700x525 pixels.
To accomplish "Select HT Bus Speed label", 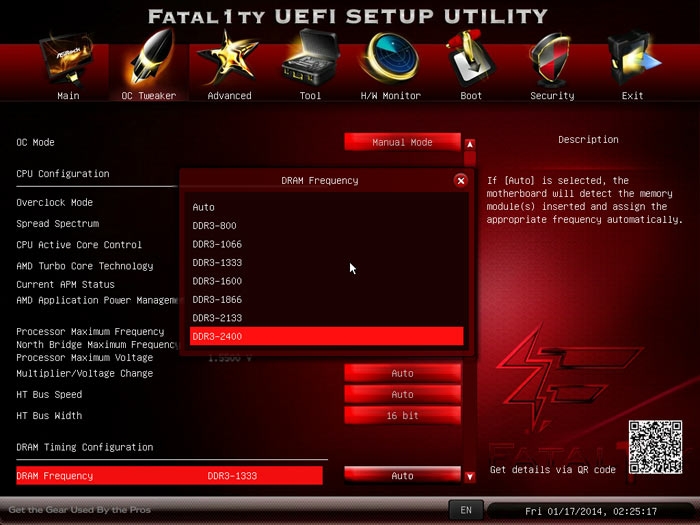I will (x=49, y=395).
